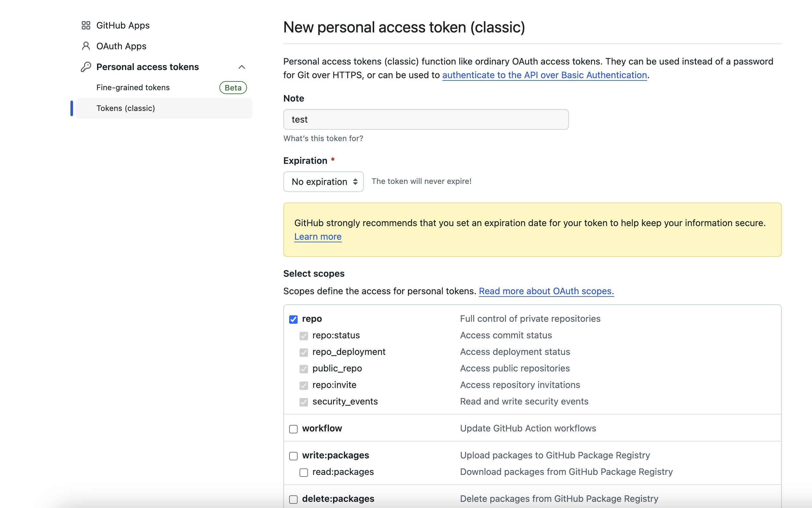The width and height of the screenshot is (812, 508).
Task: Click the Personal access tokens key icon
Action: click(86, 67)
